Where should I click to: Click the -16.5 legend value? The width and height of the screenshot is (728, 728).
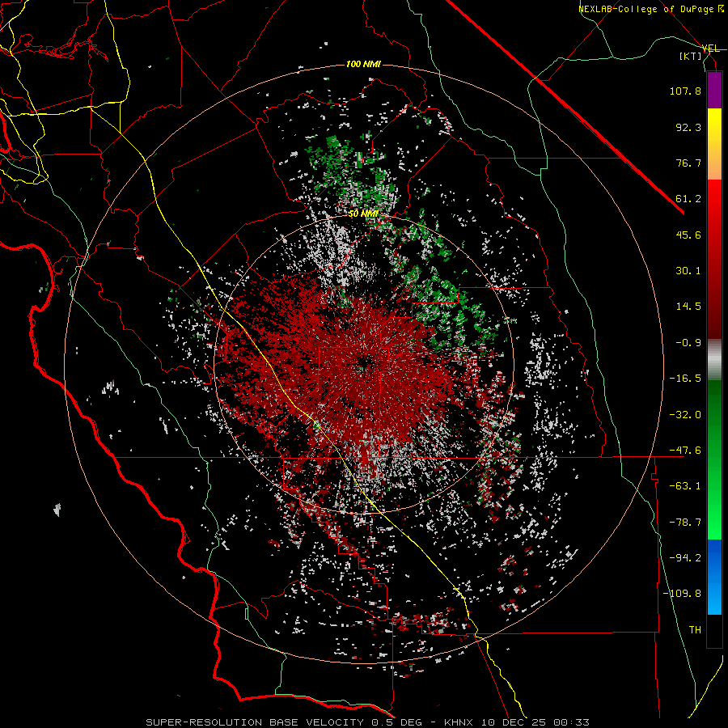(x=685, y=379)
